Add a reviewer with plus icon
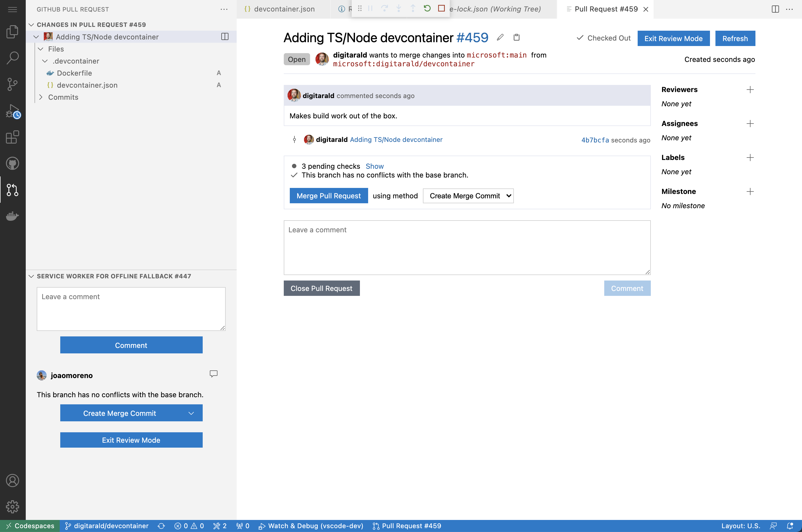Image resolution: width=802 pixels, height=532 pixels. point(750,90)
